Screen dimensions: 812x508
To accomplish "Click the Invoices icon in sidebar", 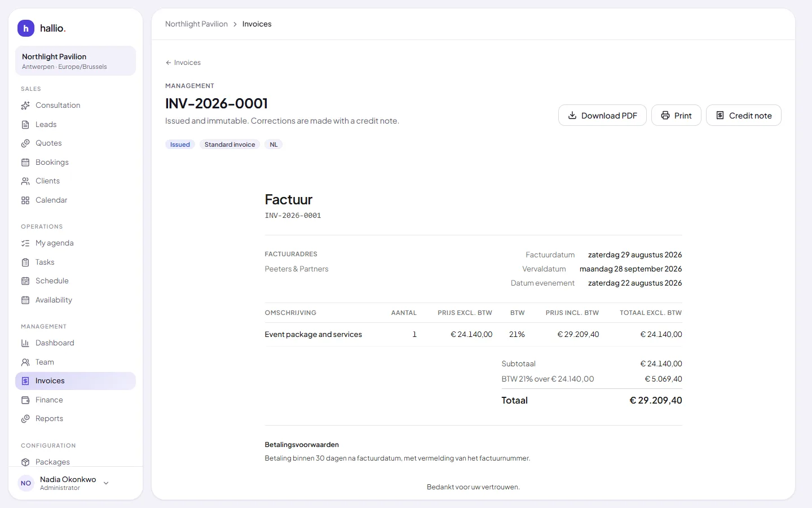I will [25, 381].
